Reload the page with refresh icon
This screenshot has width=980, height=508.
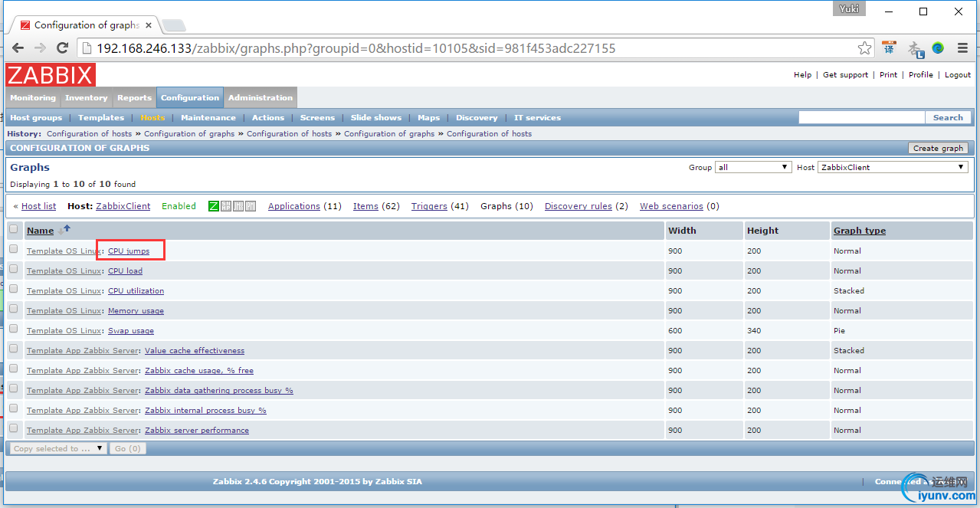(x=64, y=48)
